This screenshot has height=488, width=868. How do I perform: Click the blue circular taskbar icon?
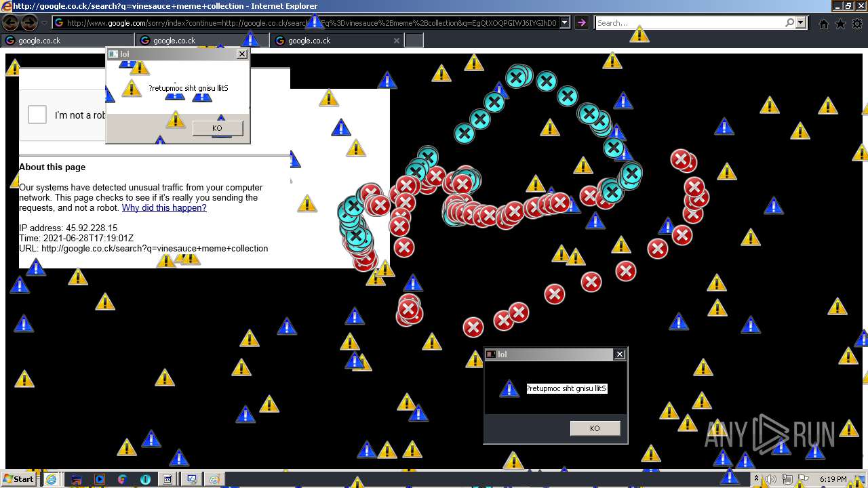(x=145, y=479)
